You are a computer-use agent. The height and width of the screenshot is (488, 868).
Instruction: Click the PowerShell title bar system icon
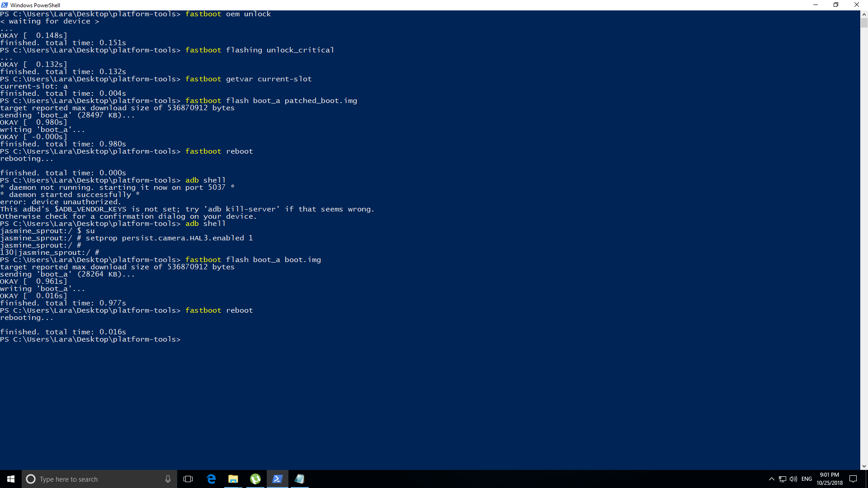[5, 5]
